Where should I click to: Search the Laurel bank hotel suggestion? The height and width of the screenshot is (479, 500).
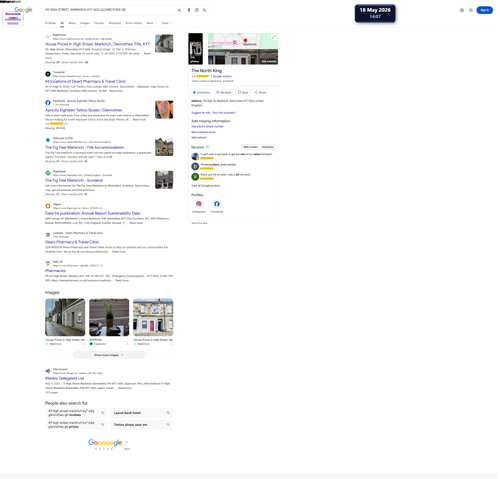click(x=143, y=414)
